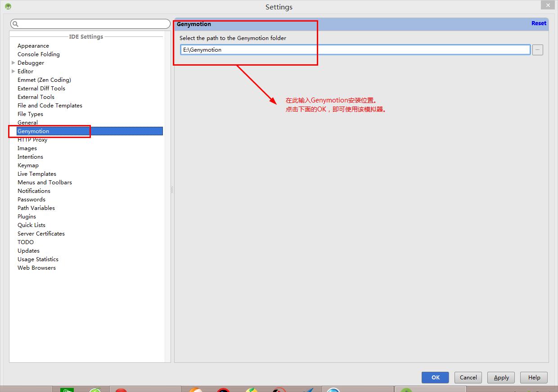
Task: Open Help for the settings dialog
Action: (534, 378)
